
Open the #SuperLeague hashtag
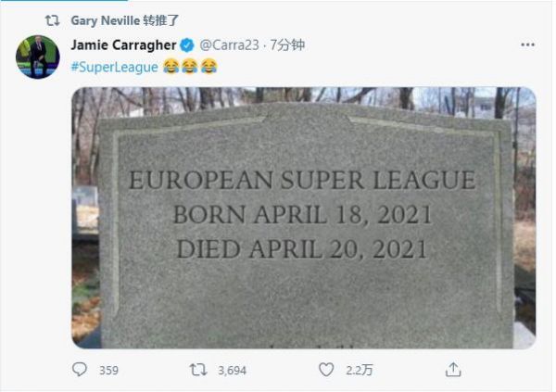pos(115,67)
